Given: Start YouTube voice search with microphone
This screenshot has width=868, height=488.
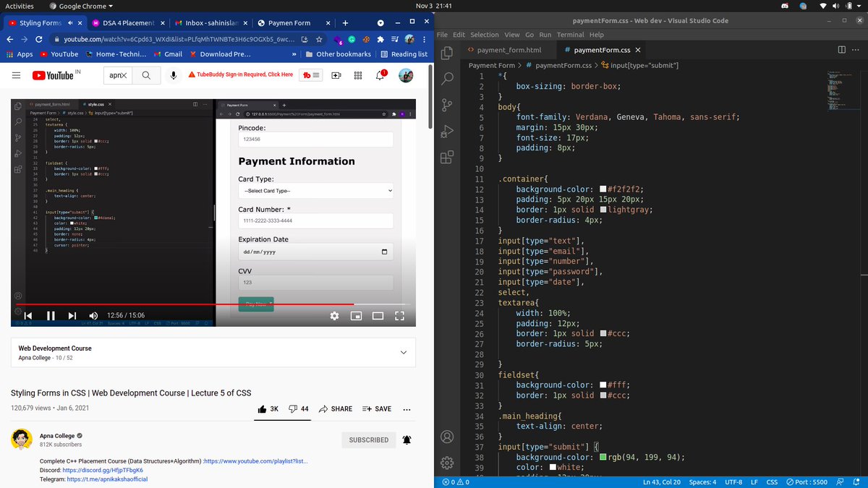Looking at the screenshot, I should coord(174,75).
